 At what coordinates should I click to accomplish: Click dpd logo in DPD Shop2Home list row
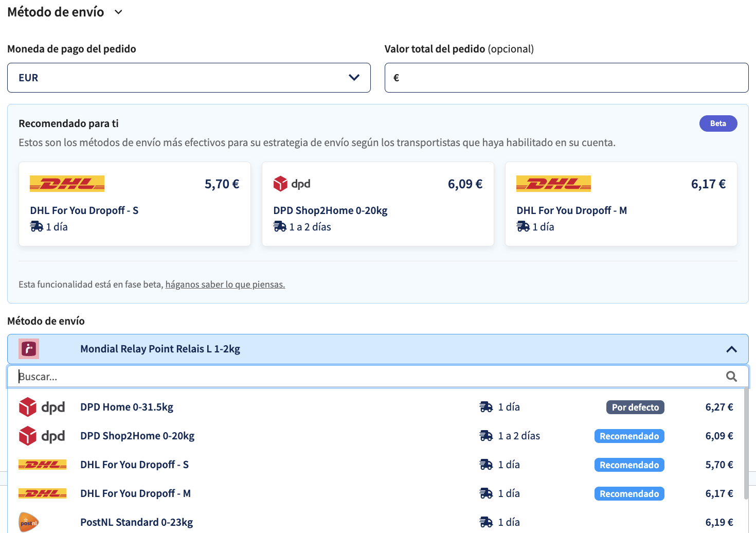tap(42, 436)
